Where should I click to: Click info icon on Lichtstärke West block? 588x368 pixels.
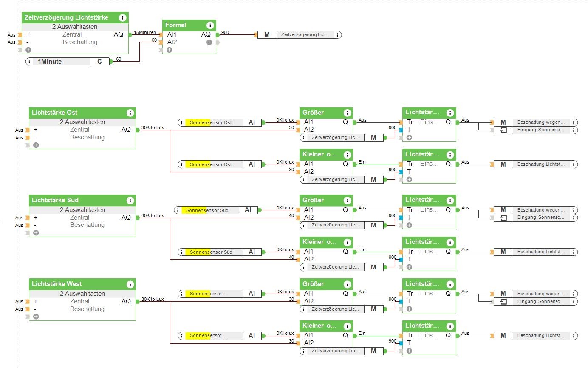130,284
